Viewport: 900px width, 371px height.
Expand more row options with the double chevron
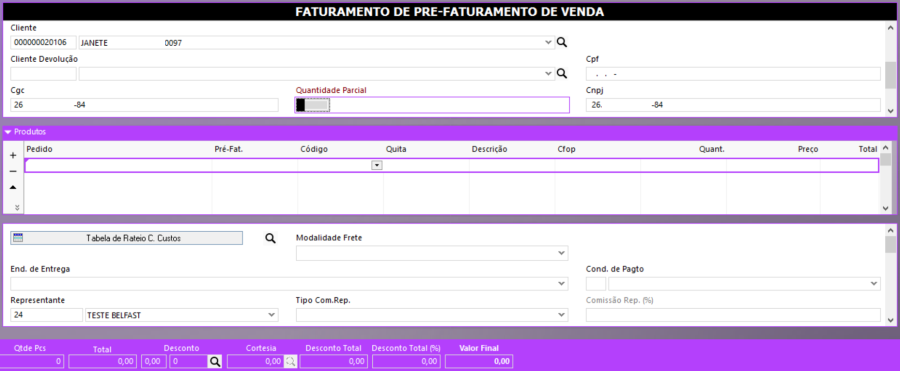[x=17, y=207]
